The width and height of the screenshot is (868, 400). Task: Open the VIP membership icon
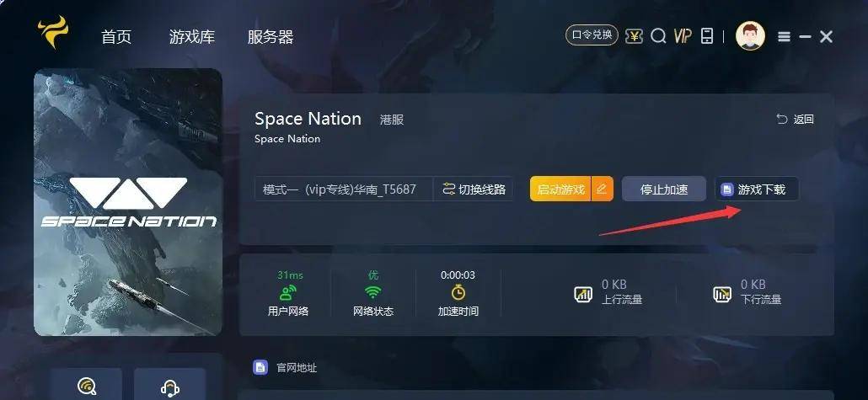(683, 36)
